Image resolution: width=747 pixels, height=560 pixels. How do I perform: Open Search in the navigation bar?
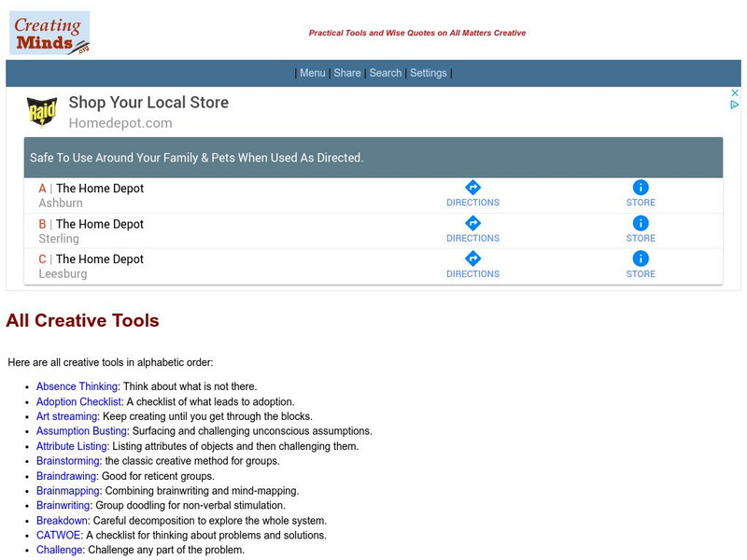pos(386,73)
